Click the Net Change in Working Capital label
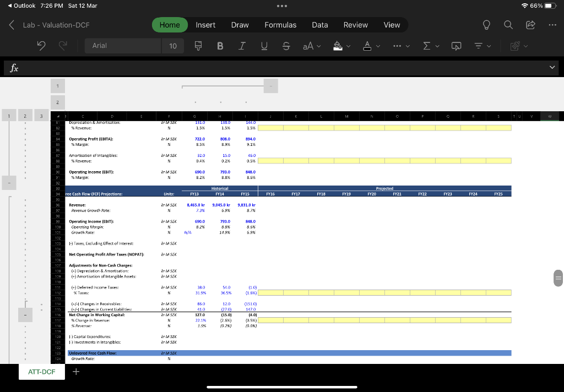The image size is (564, 392). [97, 315]
